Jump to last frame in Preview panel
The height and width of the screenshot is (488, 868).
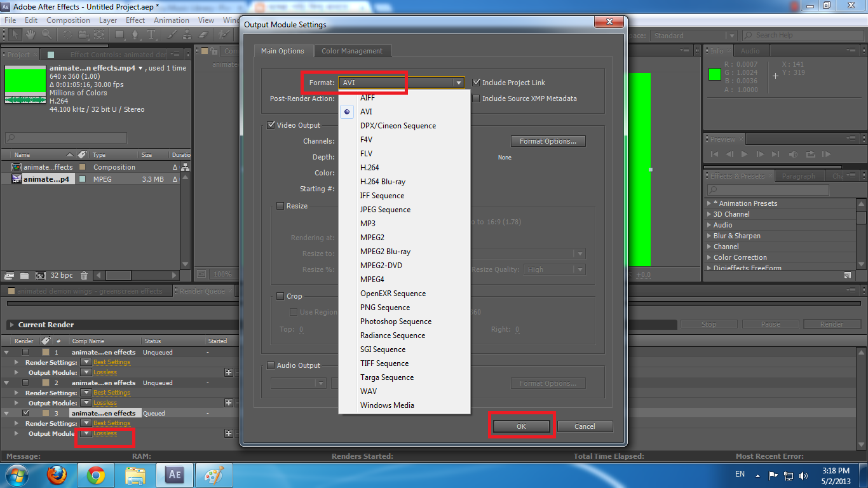coord(775,154)
